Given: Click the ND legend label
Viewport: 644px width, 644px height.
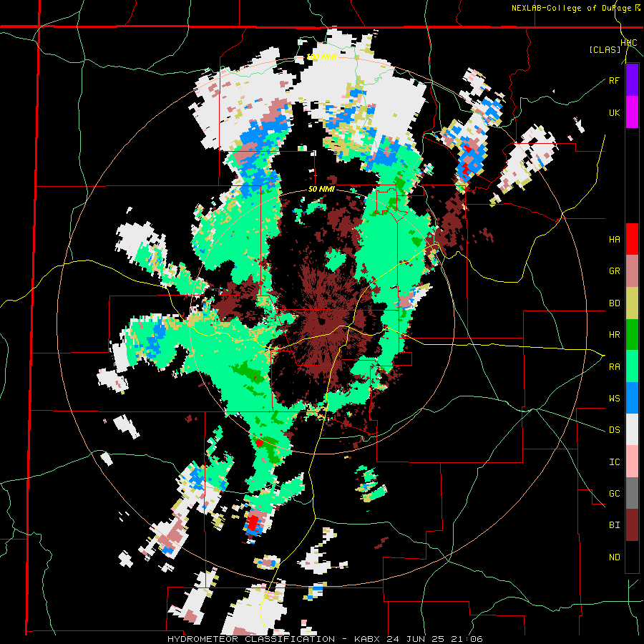Looking at the screenshot, I should pos(615,557).
